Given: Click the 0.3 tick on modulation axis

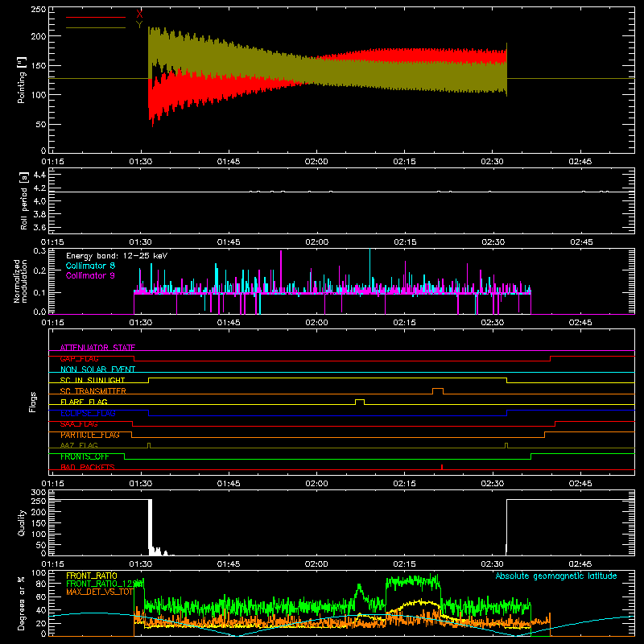Looking at the screenshot, I should 39,251.
